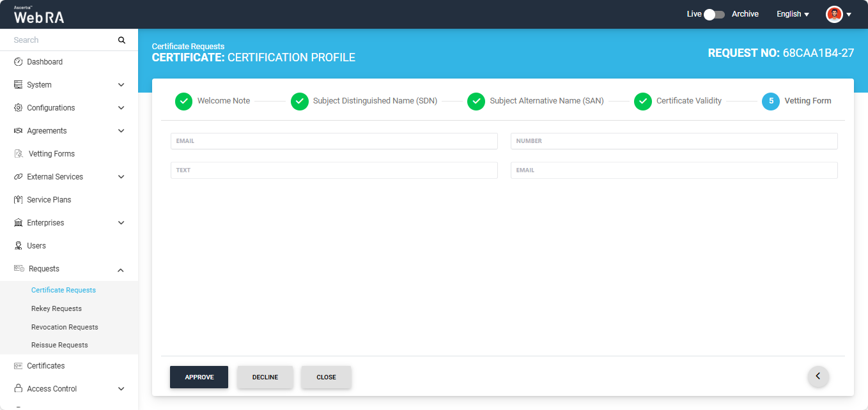Image resolution: width=868 pixels, height=410 pixels.
Task: Click the Certificates icon in sidebar
Action: [x=18, y=366]
